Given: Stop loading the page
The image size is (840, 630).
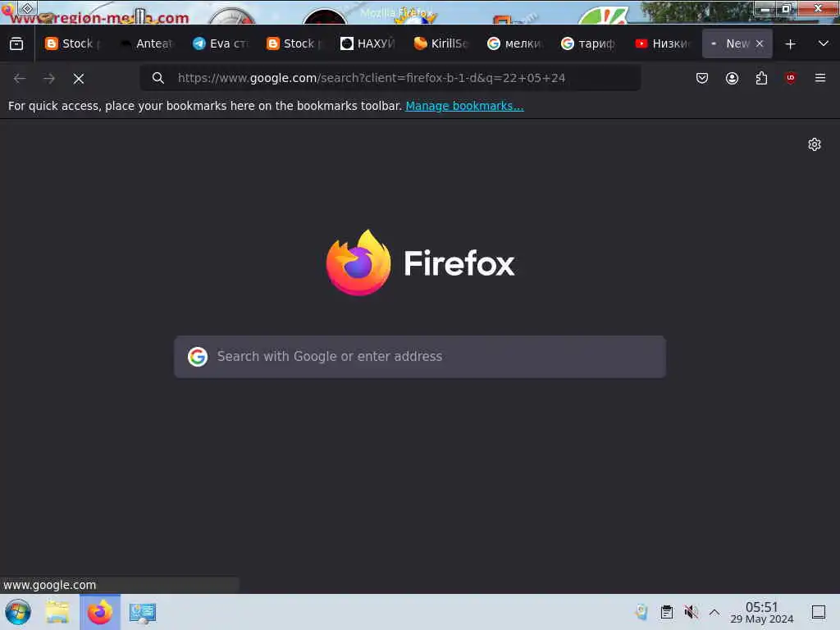Looking at the screenshot, I should pyautogui.click(x=79, y=79).
